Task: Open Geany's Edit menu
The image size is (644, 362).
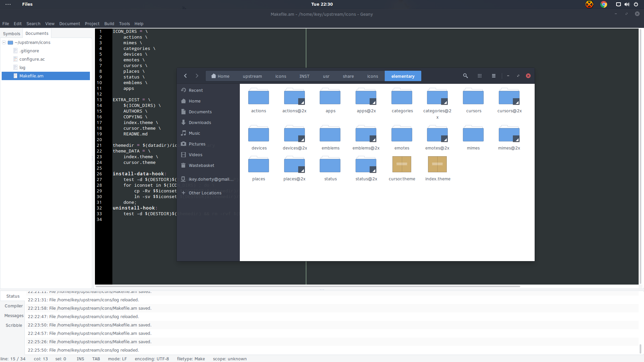Action: coord(17,24)
